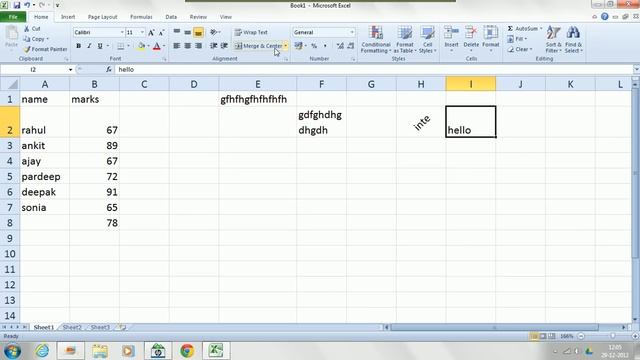Apply Comma Style number format

pos(325,46)
